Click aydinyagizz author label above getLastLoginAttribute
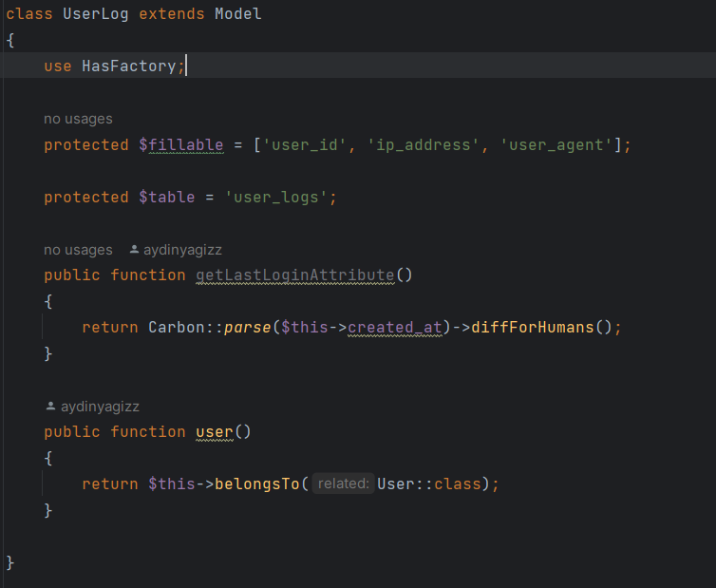The image size is (716, 588). click(x=182, y=250)
